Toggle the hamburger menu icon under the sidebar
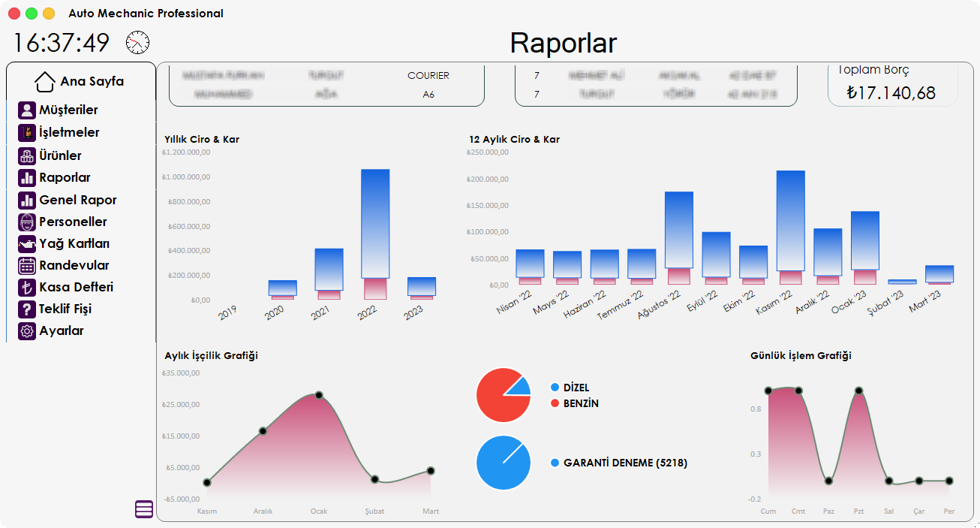The image size is (980, 528). tap(144, 509)
